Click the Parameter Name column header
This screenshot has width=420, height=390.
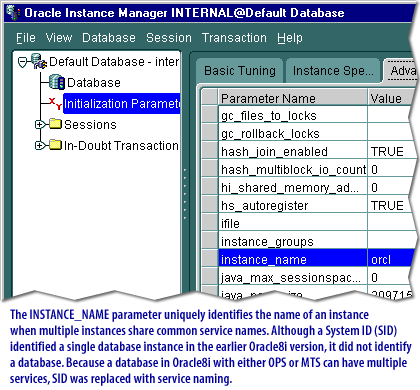293,98
